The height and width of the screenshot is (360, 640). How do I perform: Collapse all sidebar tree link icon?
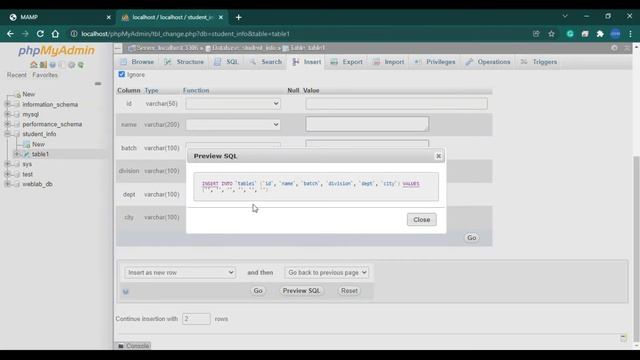[x=98, y=83]
